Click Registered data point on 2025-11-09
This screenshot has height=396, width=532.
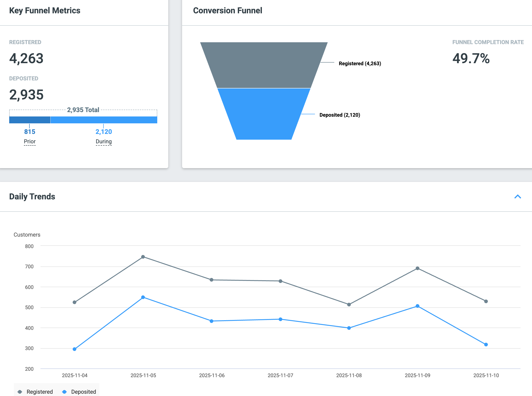417,268
